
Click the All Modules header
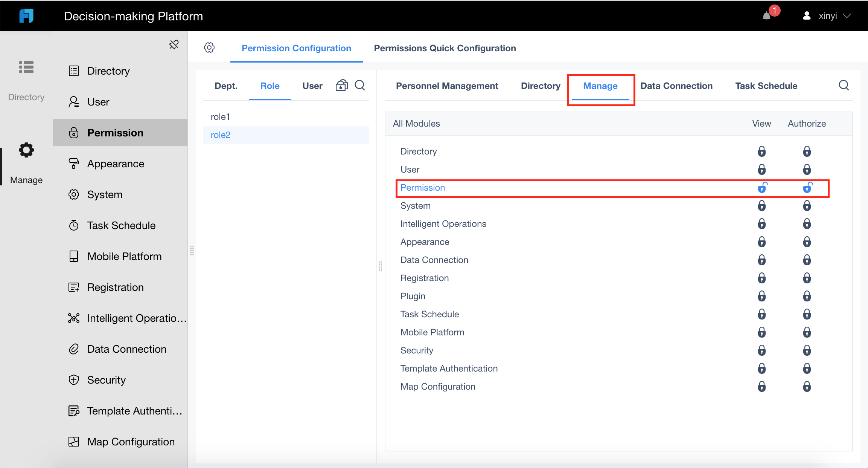pyautogui.click(x=416, y=124)
